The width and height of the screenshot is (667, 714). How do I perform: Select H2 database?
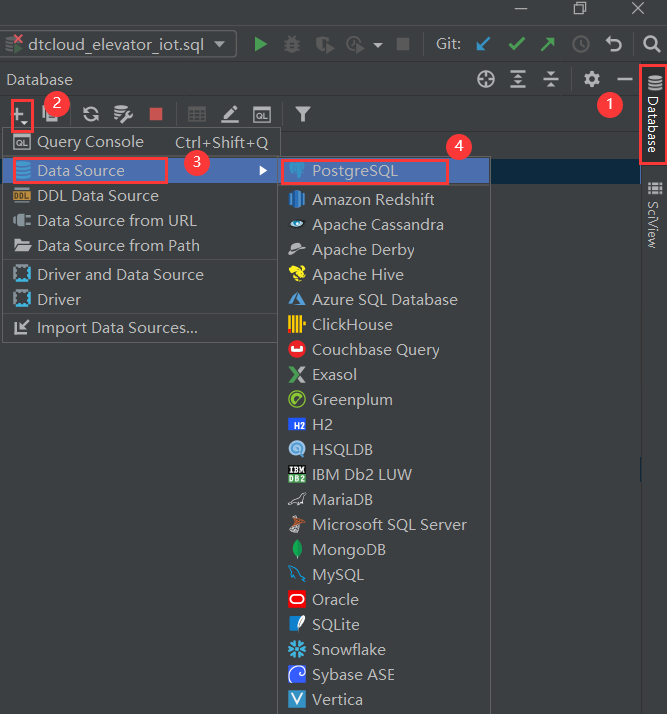tap(384, 425)
